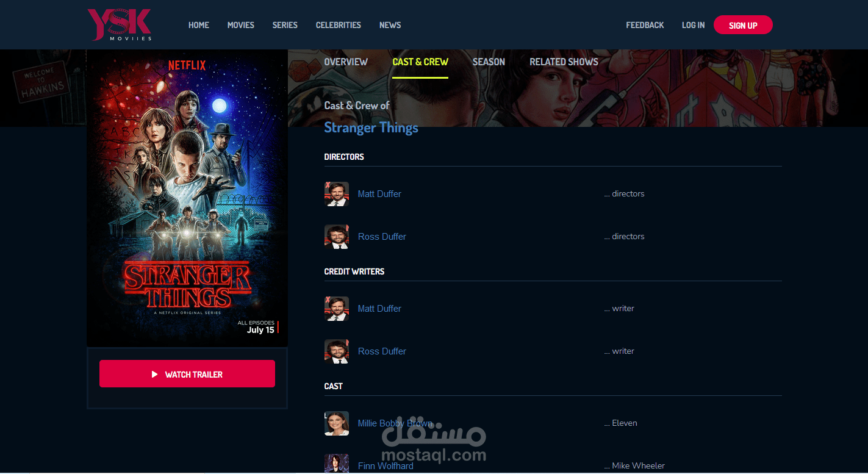This screenshot has width=868, height=474.
Task: Click the Watch Trailer button
Action: tap(187, 374)
